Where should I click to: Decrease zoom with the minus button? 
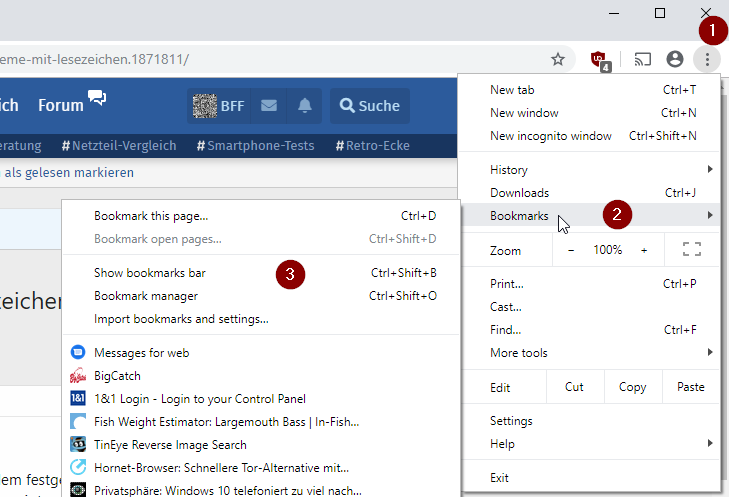click(570, 250)
